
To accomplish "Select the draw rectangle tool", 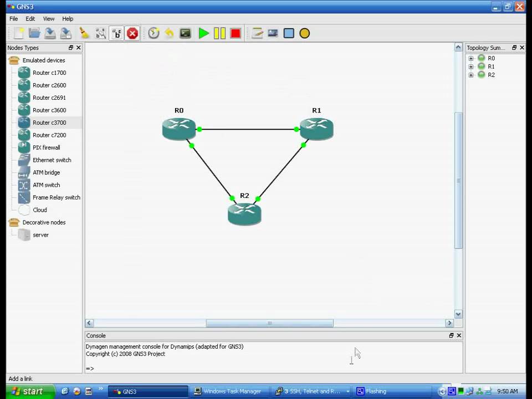I will [x=289, y=33].
